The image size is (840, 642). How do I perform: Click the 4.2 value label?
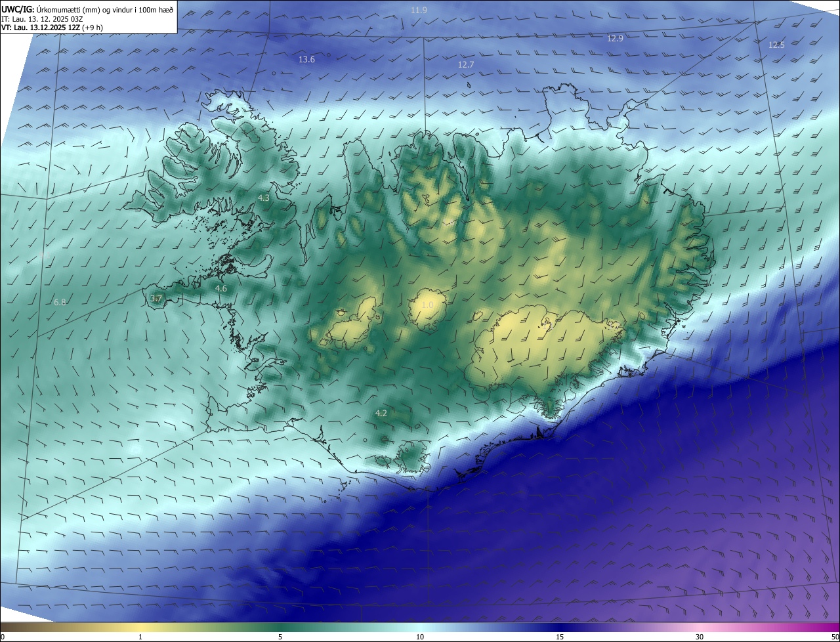point(381,414)
